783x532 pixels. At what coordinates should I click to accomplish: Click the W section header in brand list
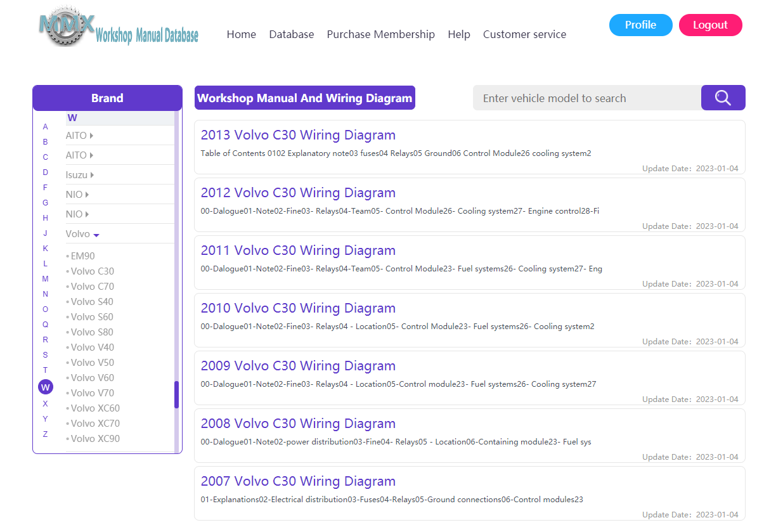[120, 118]
